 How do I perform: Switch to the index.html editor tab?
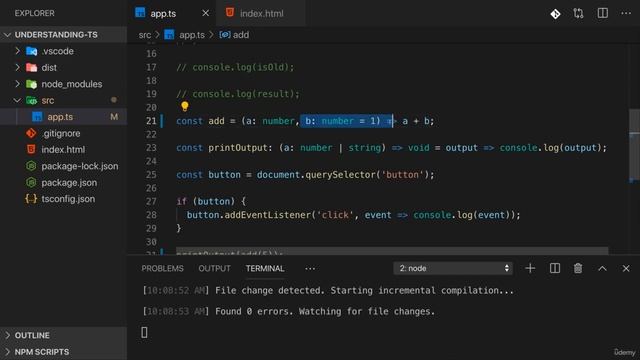click(261, 13)
